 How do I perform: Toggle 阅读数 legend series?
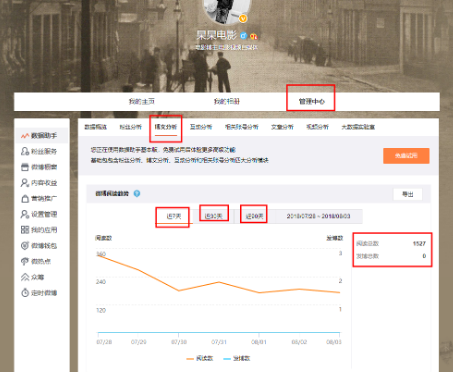[x=199, y=359]
